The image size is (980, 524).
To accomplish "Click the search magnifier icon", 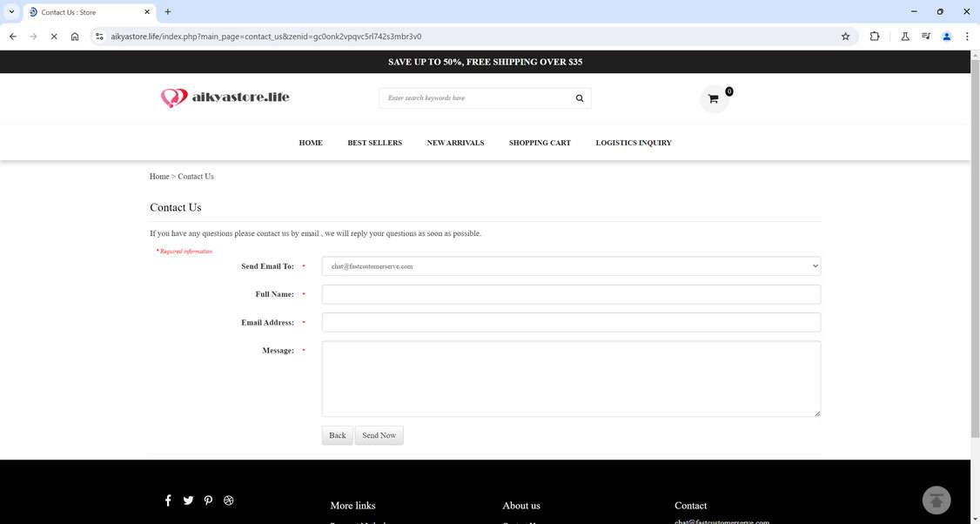I will coord(580,98).
